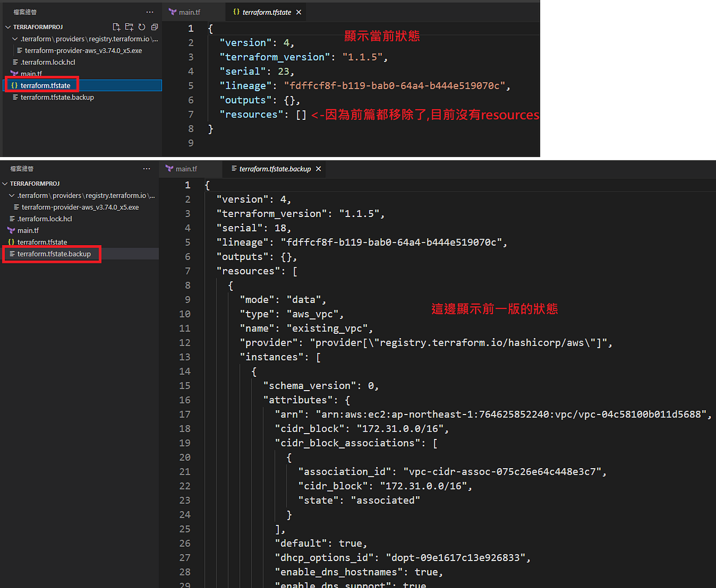Viewport: 716px width, 588px height.
Task: Close the terraform.tfstate tab
Action: click(298, 11)
